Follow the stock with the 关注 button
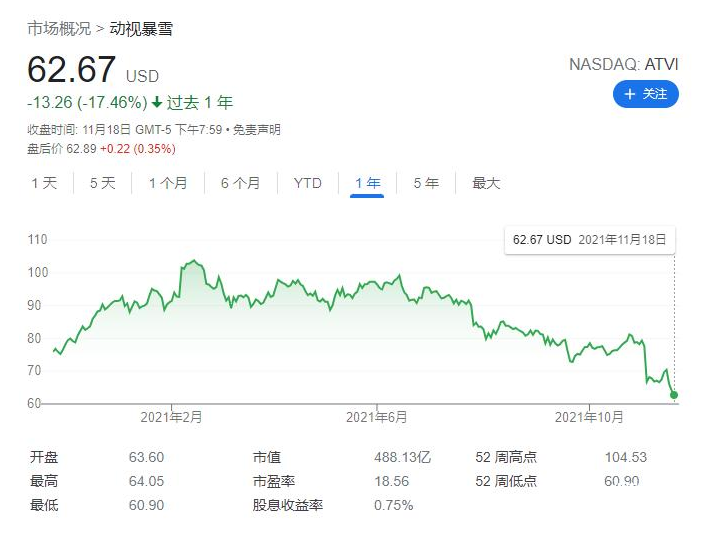Image resolution: width=703 pixels, height=536 pixels. [x=646, y=94]
